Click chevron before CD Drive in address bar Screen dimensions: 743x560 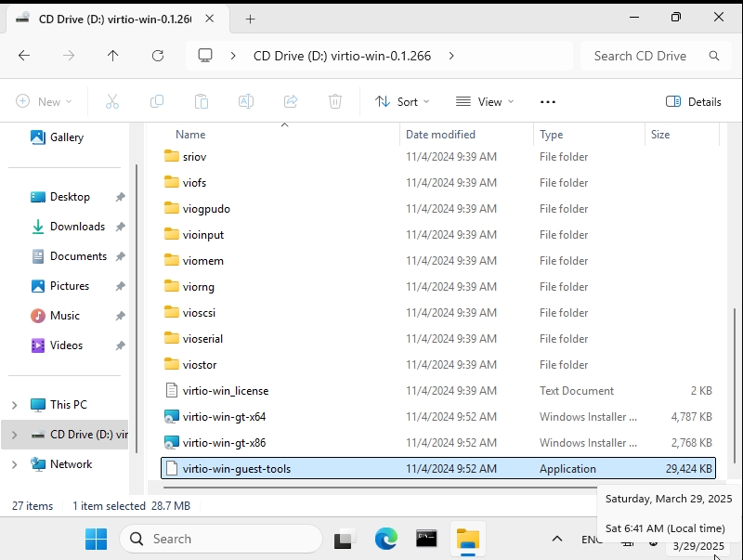(233, 56)
